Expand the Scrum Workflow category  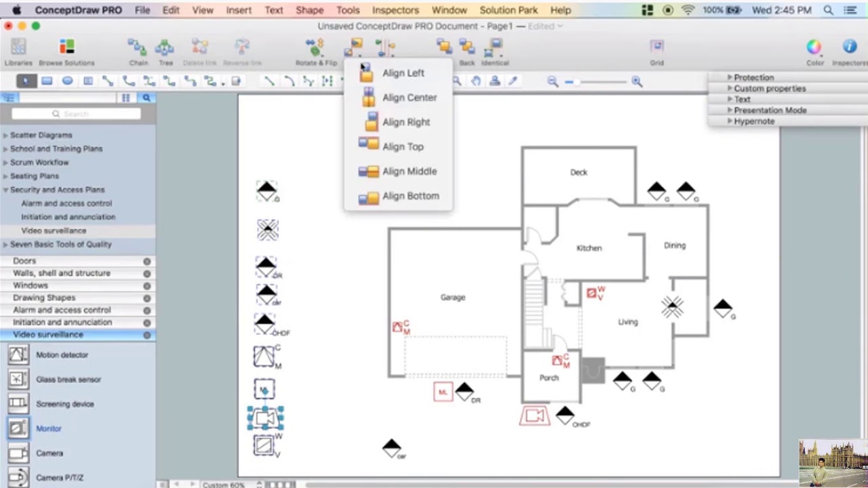5,163
